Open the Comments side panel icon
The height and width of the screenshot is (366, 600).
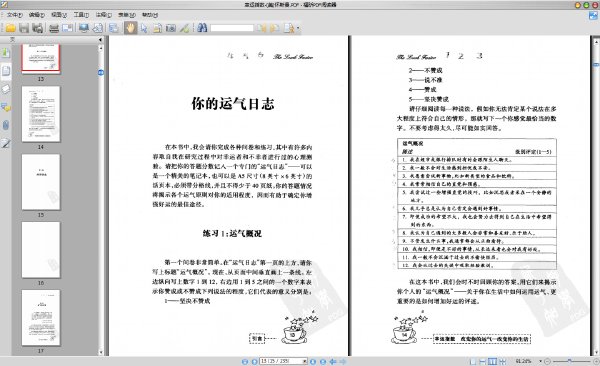coord(6,107)
